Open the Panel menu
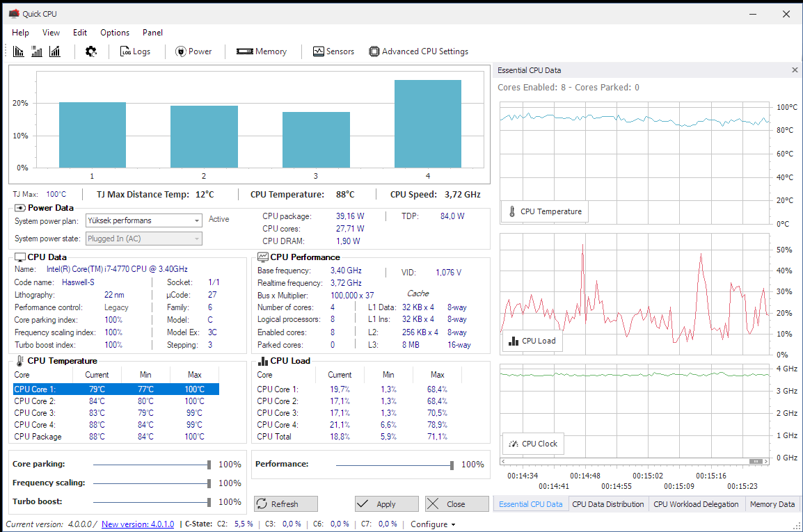 pos(152,32)
